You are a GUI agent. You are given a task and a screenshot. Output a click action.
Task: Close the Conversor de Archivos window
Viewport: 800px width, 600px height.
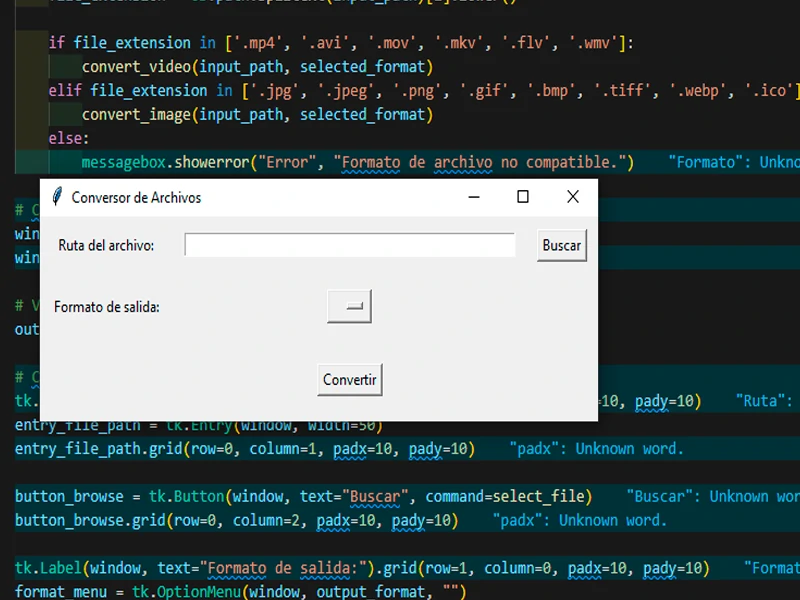pyautogui.click(x=572, y=197)
